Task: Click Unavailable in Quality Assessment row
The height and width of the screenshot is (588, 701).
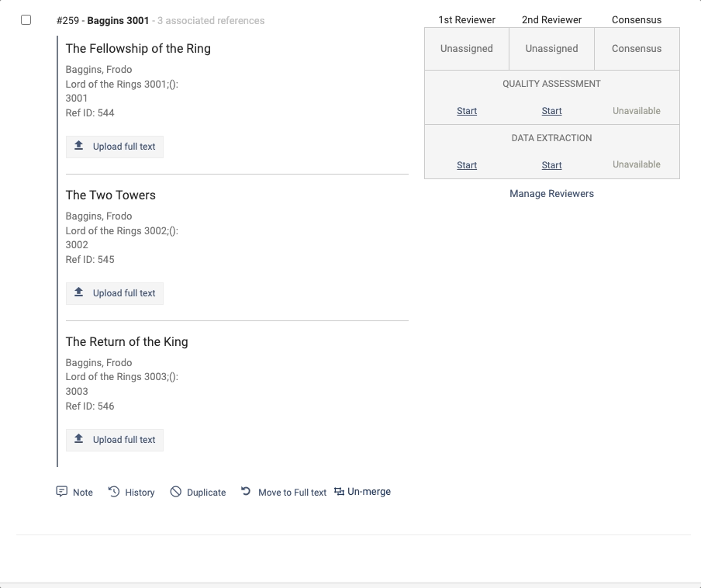Action: pos(637,111)
